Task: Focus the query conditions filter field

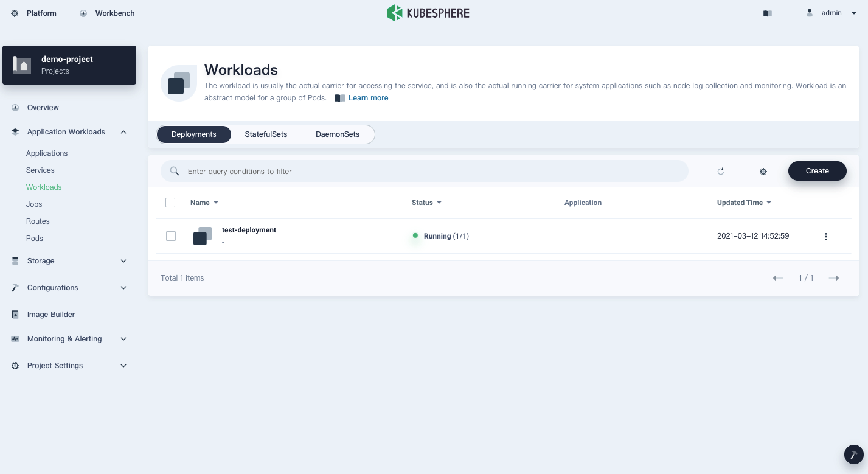Action: 425,172
